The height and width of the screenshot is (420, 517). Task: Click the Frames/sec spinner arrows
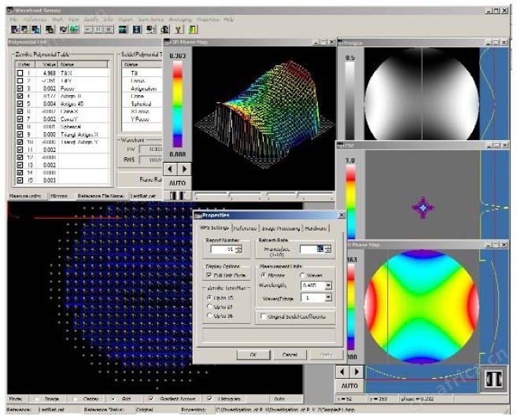tap(327, 249)
